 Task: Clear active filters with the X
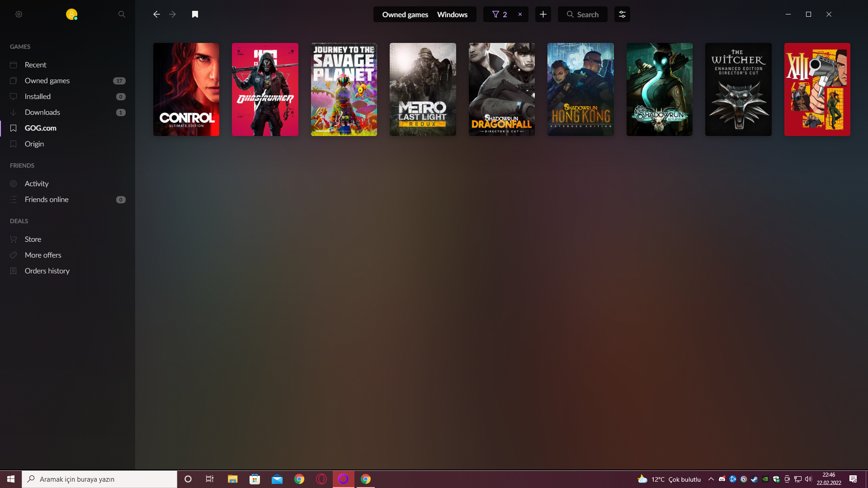click(520, 14)
